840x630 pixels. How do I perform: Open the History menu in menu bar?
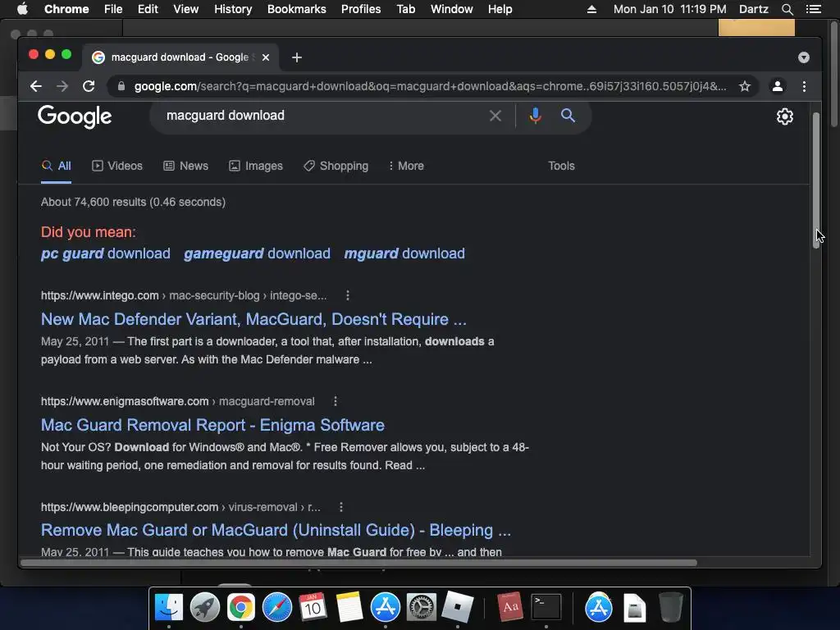pyautogui.click(x=233, y=9)
